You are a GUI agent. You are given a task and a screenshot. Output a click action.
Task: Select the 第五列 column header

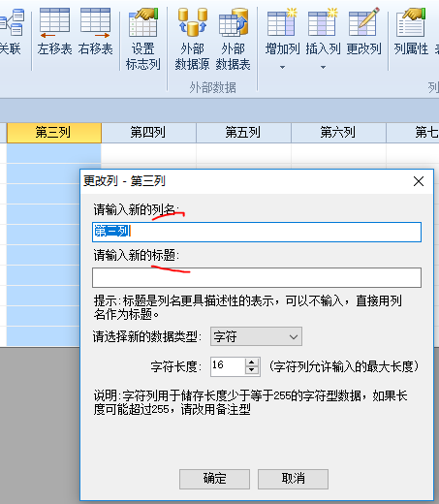pyautogui.click(x=243, y=133)
